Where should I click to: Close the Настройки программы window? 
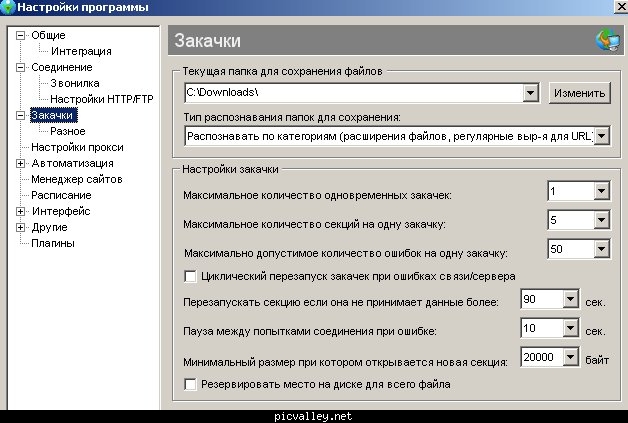[x=621, y=7]
